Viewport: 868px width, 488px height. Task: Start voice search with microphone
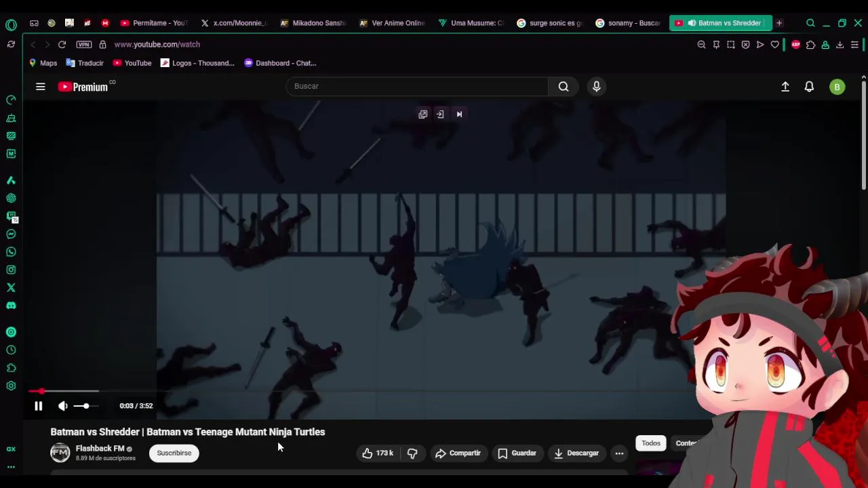tap(597, 86)
